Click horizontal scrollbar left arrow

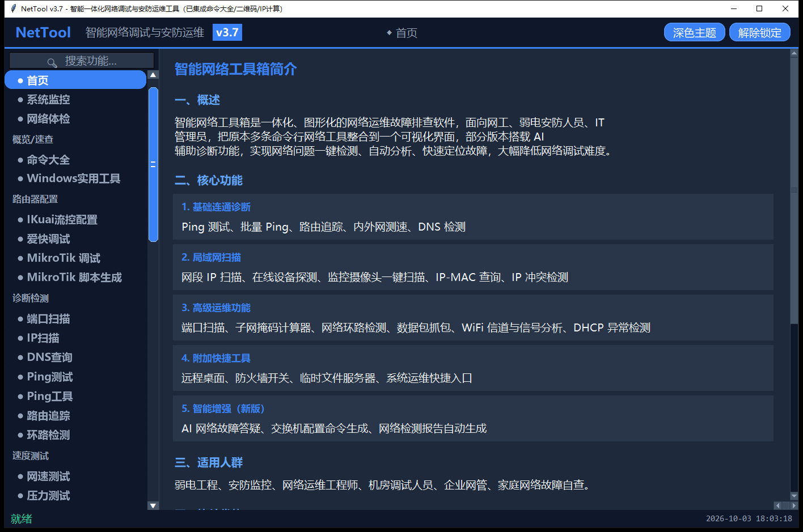point(777,505)
